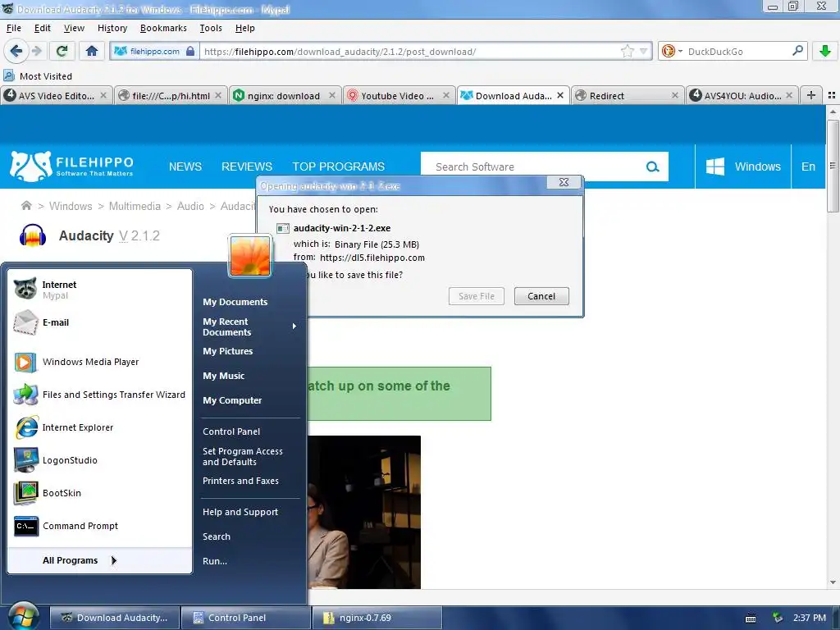Viewport: 840px width, 630px height.
Task: Open the File menu
Action: (14, 28)
